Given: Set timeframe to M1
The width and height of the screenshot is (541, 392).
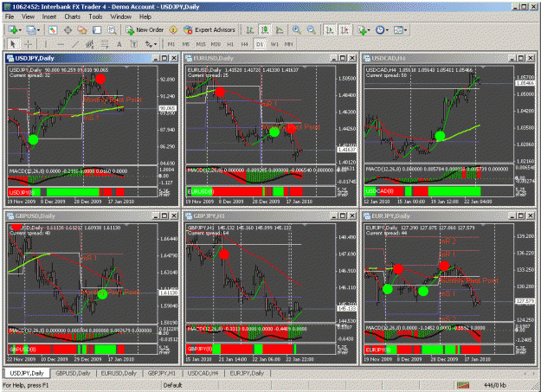Looking at the screenshot, I should 171,44.
